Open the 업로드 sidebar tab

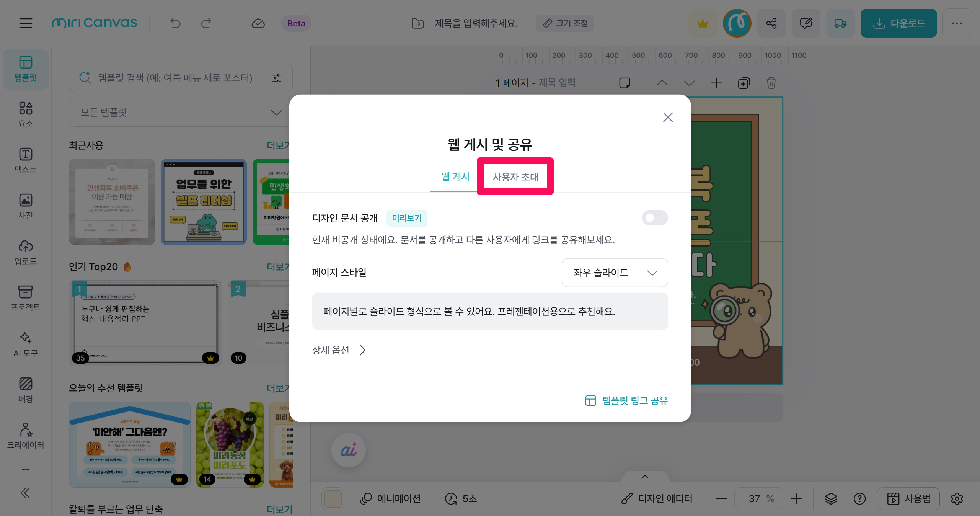click(26, 252)
